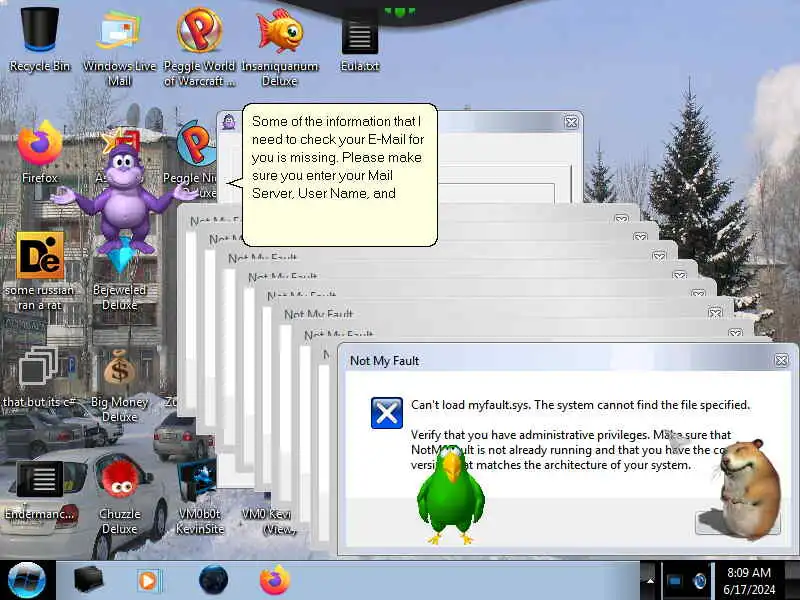Open VM0 Kevi (View...) desktop icon
Screen dimensions: 800x600
tap(269, 520)
